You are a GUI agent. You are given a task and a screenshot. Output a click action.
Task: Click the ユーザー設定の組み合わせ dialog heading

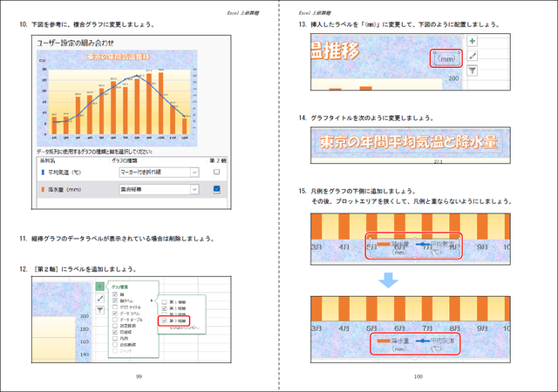pyautogui.click(x=76, y=43)
